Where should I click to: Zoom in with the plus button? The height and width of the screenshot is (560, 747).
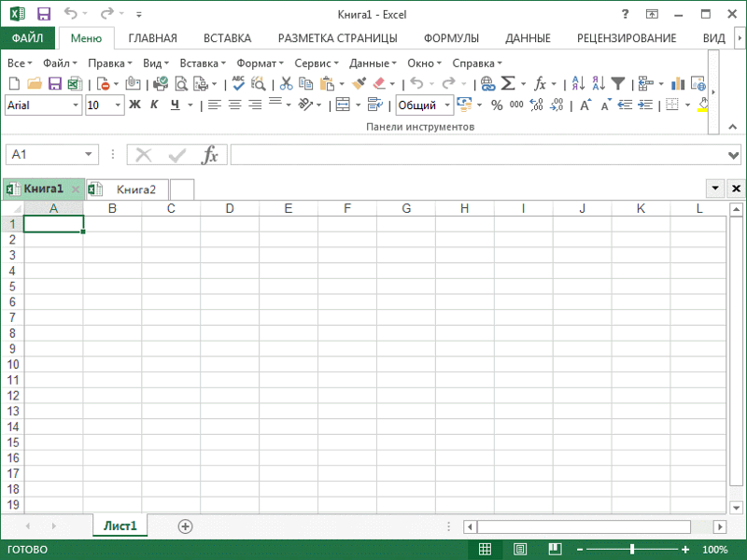(x=685, y=550)
